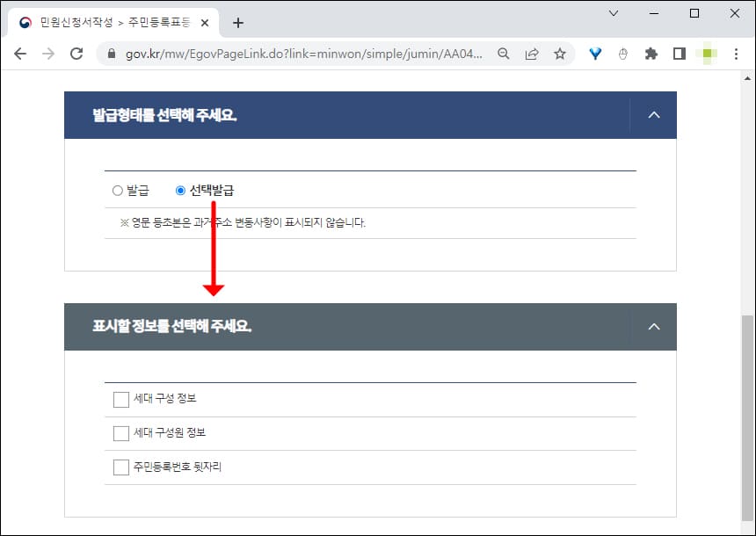Screen dimensions: 756x536
Task: Open the Chrome three-dot menu
Action: pos(736,54)
